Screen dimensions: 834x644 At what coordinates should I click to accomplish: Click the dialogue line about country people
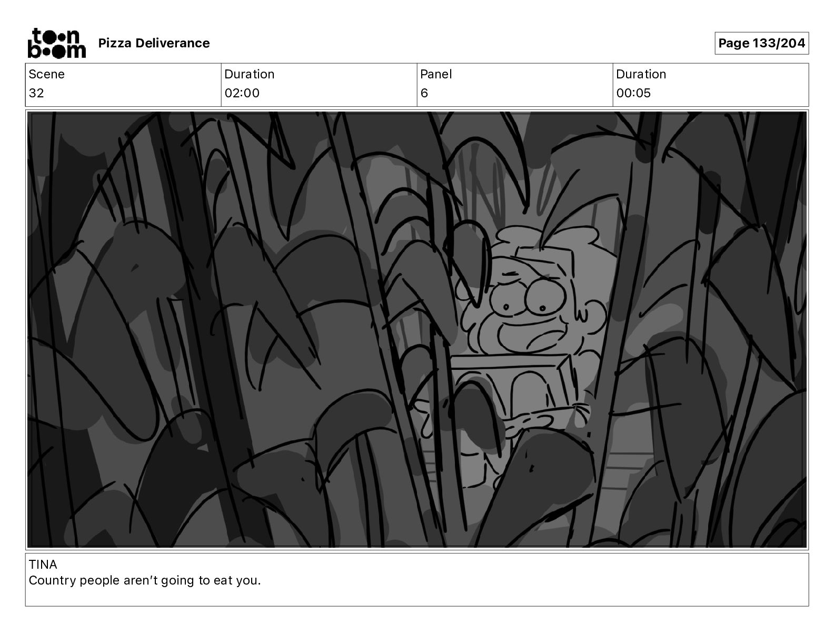[x=145, y=580]
